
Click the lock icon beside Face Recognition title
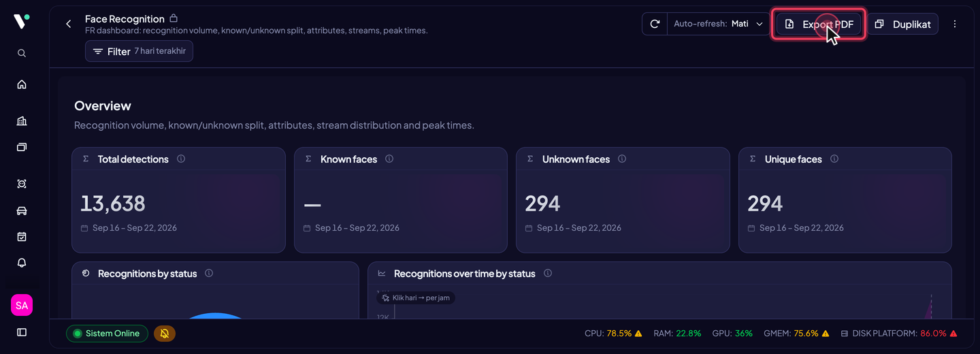coord(174,18)
